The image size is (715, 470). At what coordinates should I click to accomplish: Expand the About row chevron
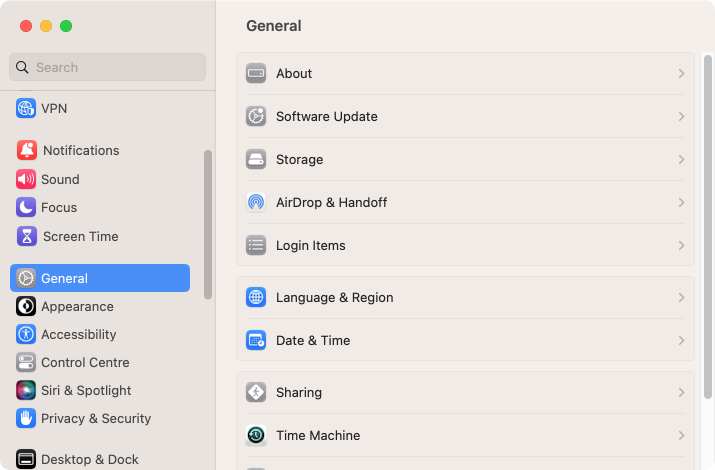681,73
